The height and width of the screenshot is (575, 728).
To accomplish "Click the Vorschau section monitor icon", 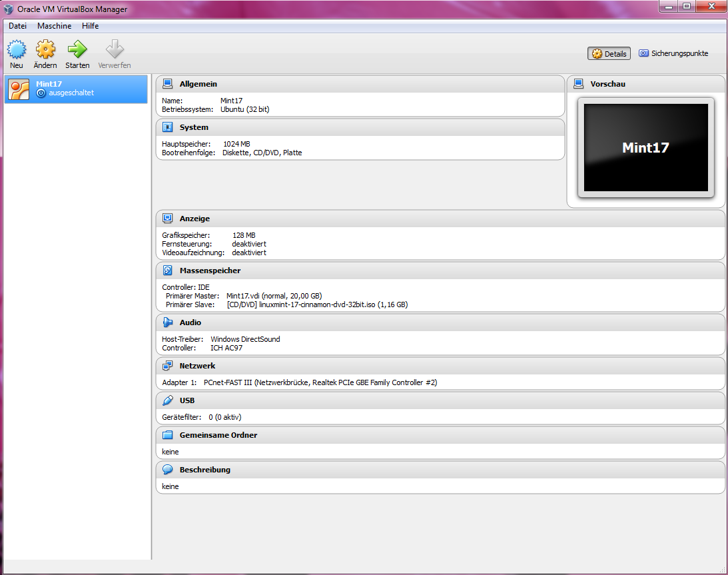I will click(579, 83).
